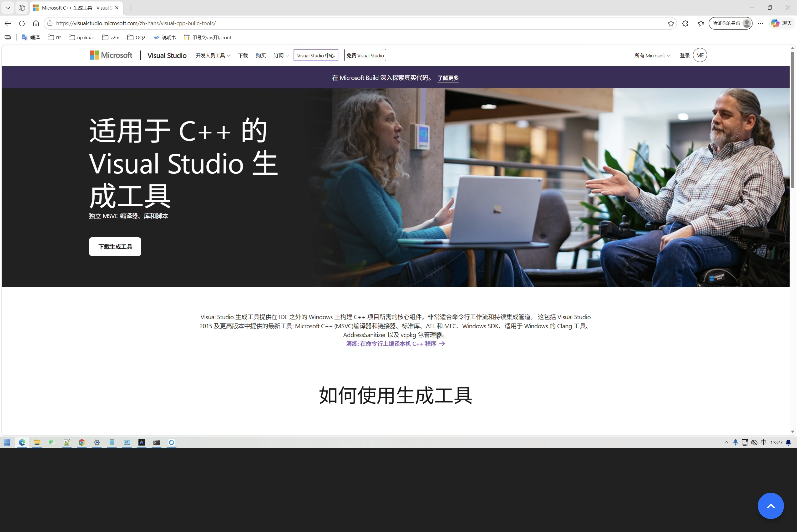
Task: Close the Microsoft C++ 生成工具 tab
Action: click(117, 8)
